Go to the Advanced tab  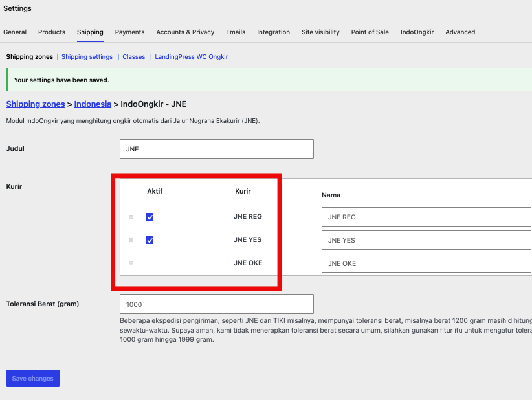coord(460,32)
